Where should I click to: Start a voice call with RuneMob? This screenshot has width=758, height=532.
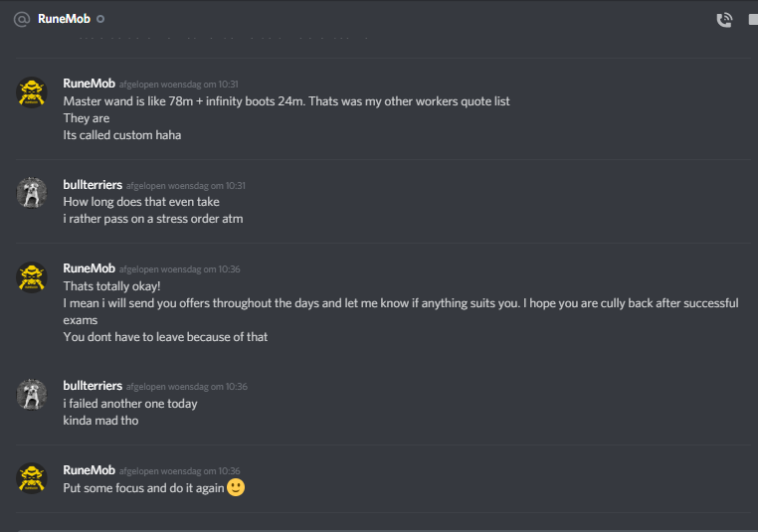[724, 19]
